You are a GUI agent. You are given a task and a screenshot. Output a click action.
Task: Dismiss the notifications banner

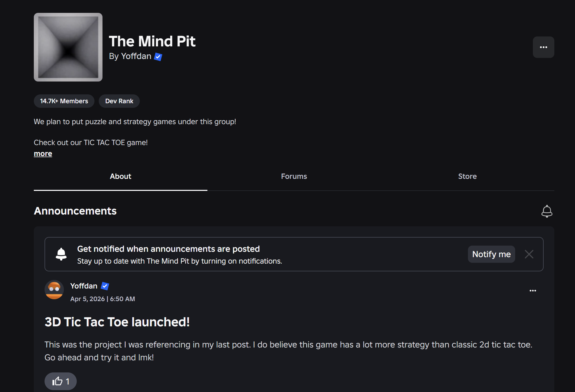click(x=529, y=254)
